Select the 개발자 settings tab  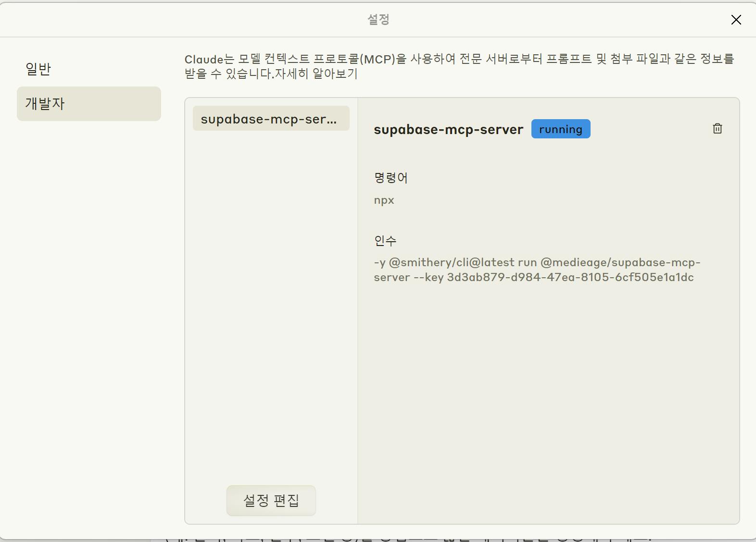click(x=89, y=104)
